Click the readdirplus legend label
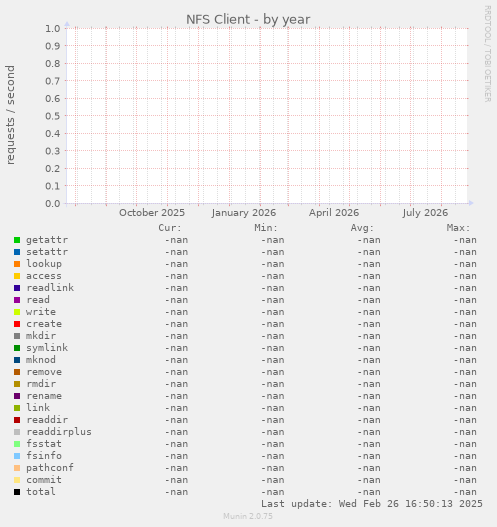497x527 pixels. click(x=59, y=432)
